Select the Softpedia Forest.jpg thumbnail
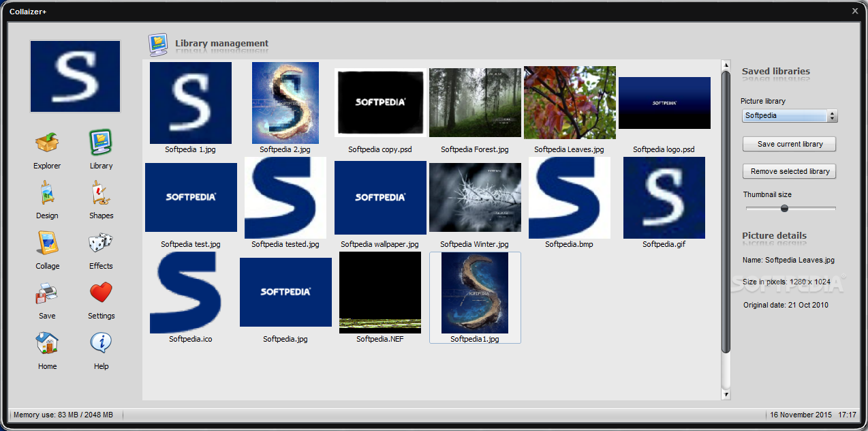The height and width of the screenshot is (431, 868). tap(475, 102)
